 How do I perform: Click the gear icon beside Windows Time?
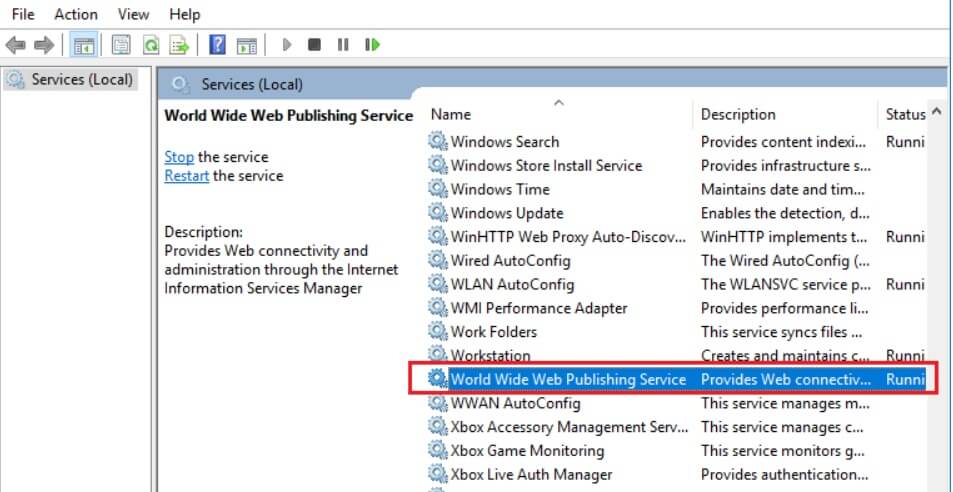coord(438,188)
